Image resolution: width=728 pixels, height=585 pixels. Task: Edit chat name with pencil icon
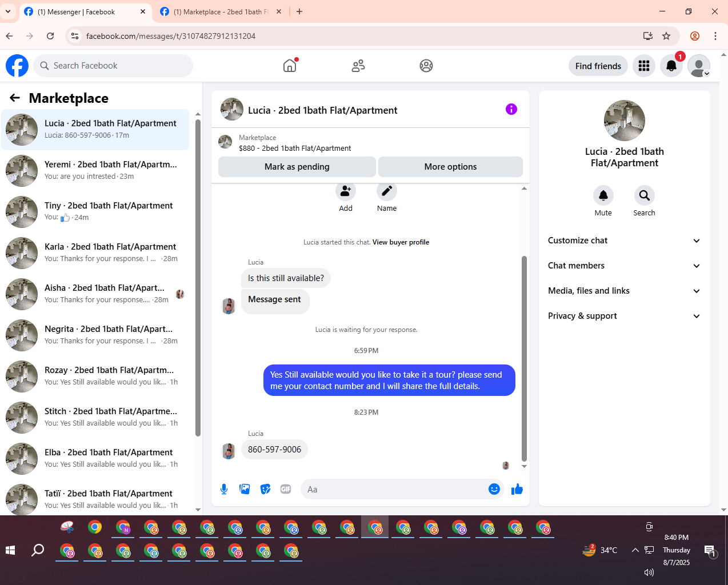[387, 191]
